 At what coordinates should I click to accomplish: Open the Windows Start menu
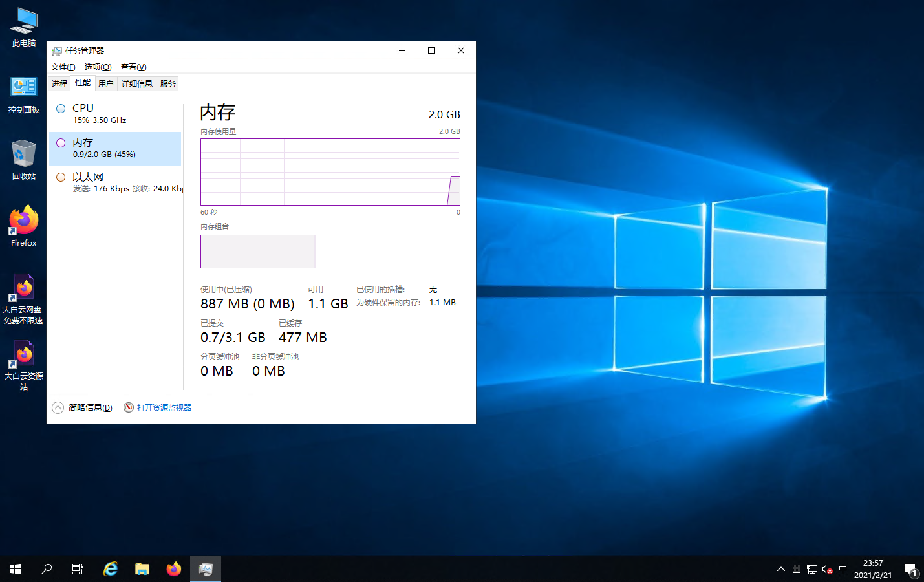point(16,569)
